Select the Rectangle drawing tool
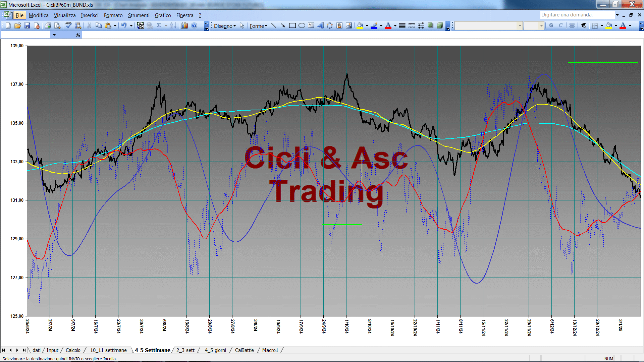The image size is (644, 362). pyautogui.click(x=292, y=25)
